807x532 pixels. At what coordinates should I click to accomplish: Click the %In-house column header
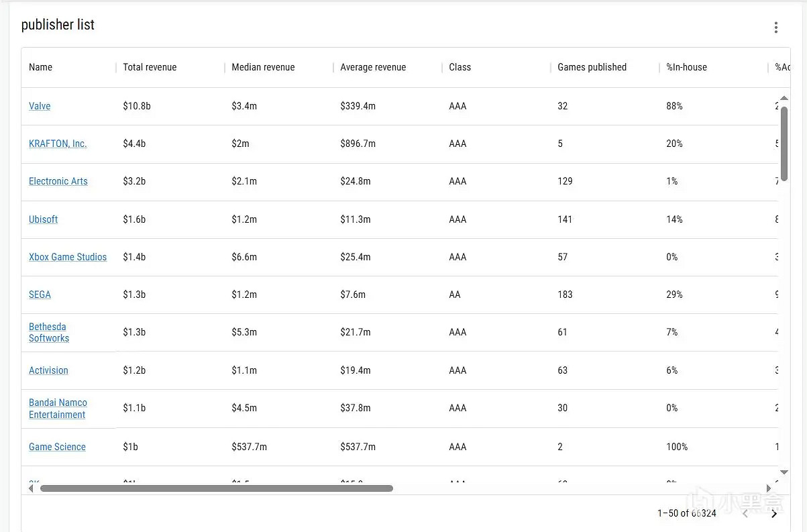tap(686, 67)
